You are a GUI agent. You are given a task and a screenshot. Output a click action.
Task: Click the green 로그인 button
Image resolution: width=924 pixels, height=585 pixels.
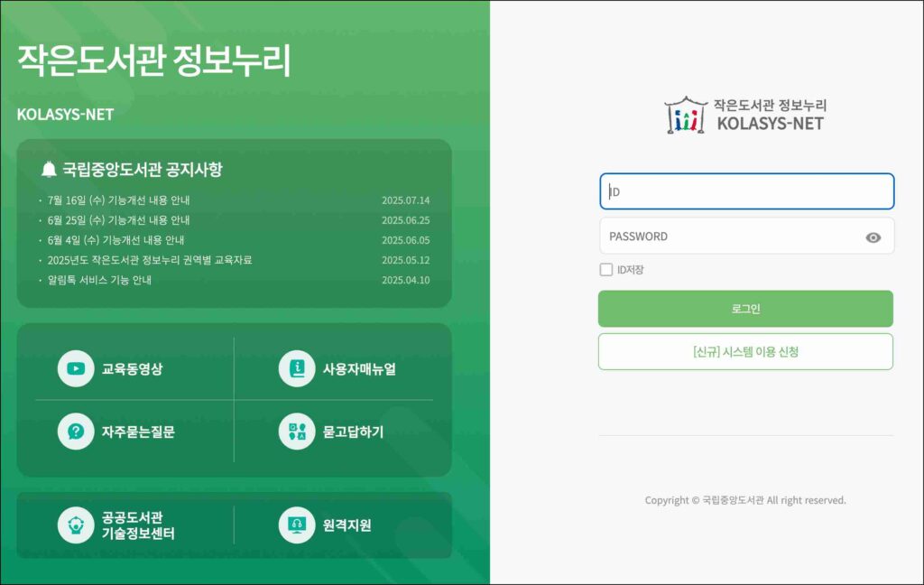pyautogui.click(x=745, y=309)
